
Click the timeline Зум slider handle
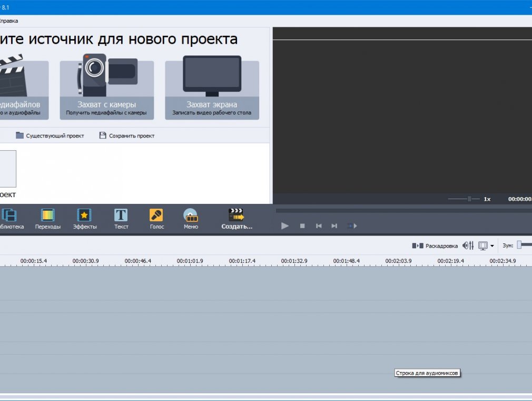[519, 245]
